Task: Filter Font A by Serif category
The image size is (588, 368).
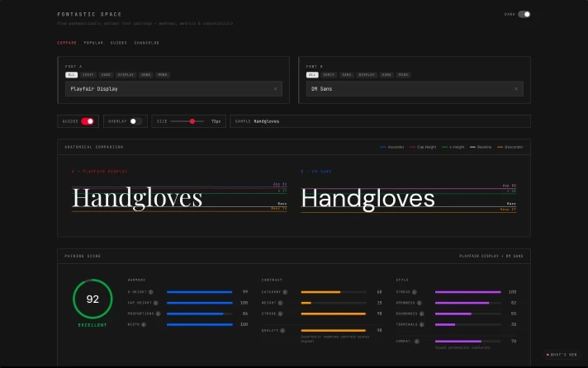Action: coord(88,75)
